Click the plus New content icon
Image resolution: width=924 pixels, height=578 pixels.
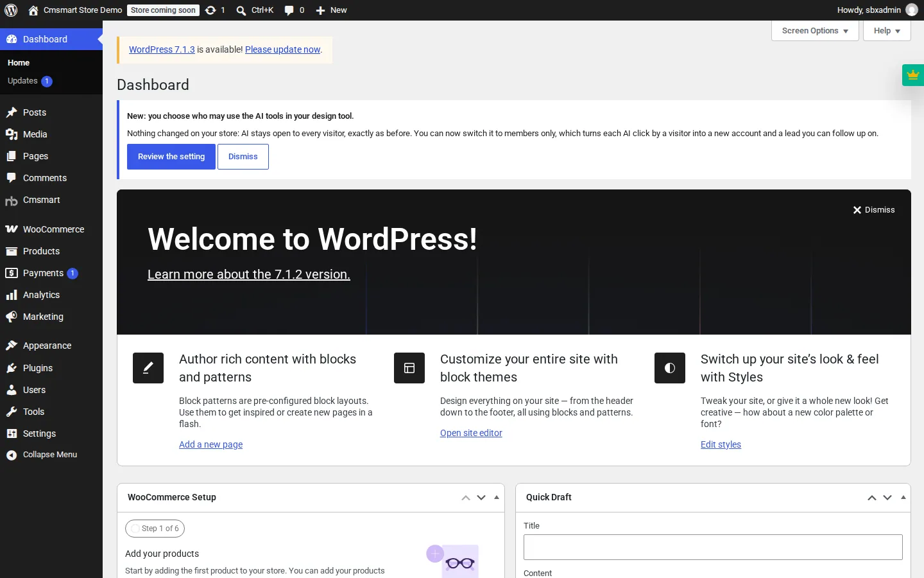pyautogui.click(x=321, y=10)
